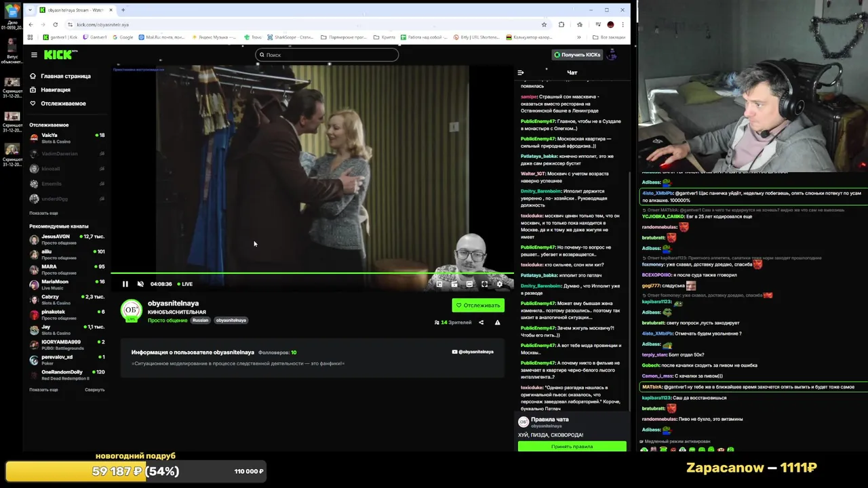Viewport: 868px width, 488px height.
Task: Pause the Kick stream video
Action: [125, 284]
